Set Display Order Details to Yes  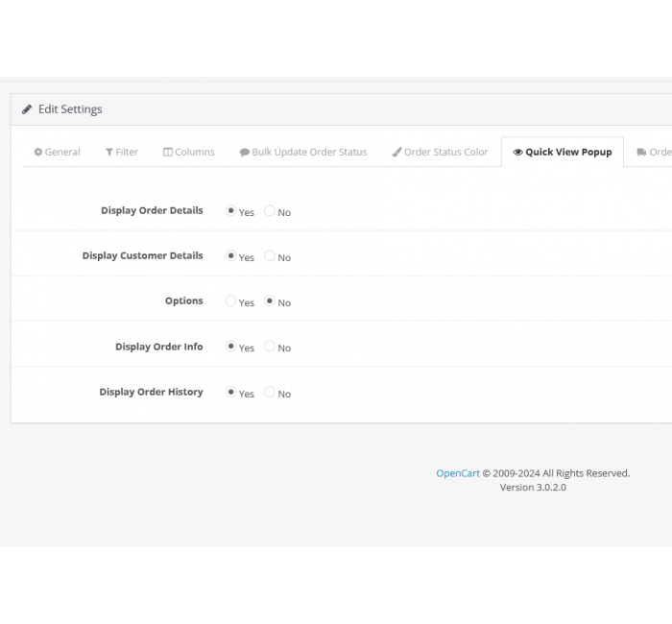[231, 210]
